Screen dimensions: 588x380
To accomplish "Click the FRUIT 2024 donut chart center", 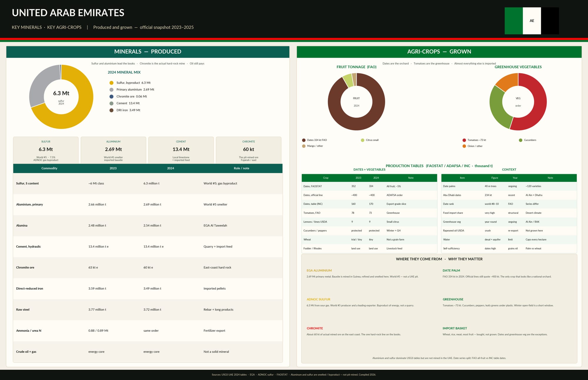I will coord(356,102).
